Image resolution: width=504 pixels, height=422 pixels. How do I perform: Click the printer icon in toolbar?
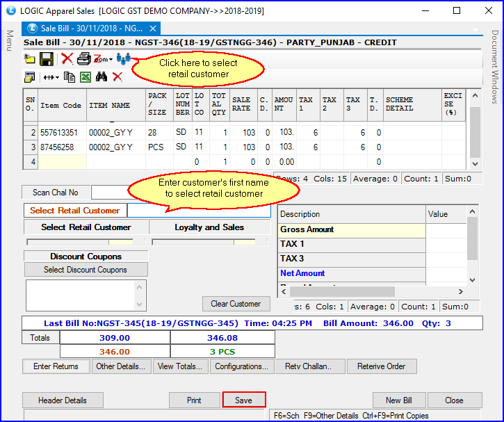pyautogui.click(x=84, y=59)
